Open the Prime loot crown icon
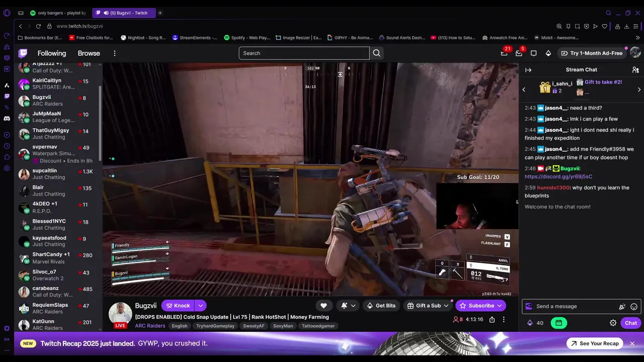Image resolution: width=644 pixels, height=362 pixels. 504,53
